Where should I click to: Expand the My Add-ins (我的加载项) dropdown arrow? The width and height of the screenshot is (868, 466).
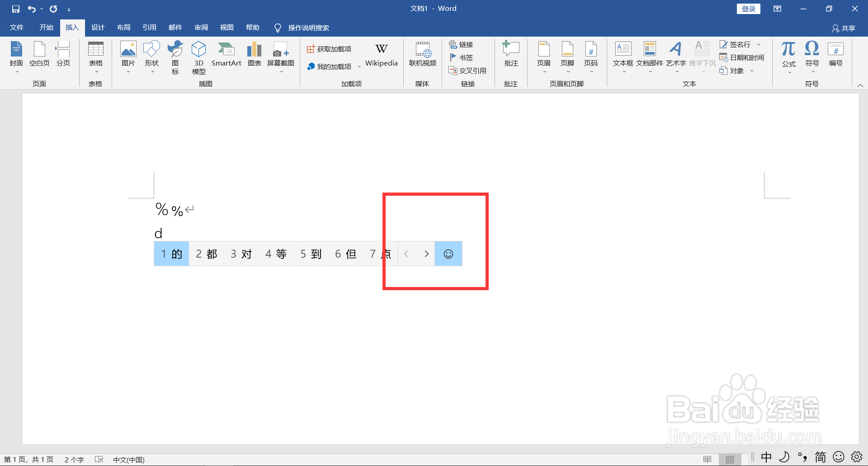(359, 66)
